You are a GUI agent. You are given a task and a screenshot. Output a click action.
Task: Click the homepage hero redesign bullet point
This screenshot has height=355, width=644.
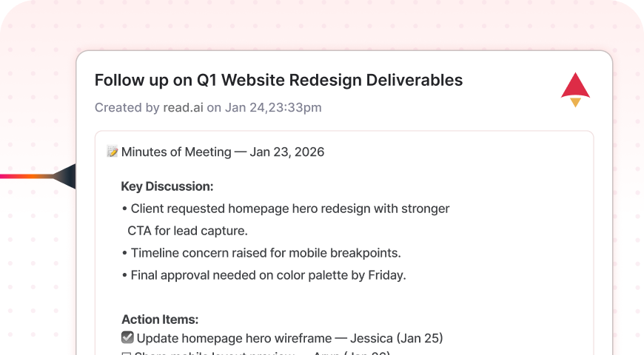coord(289,209)
